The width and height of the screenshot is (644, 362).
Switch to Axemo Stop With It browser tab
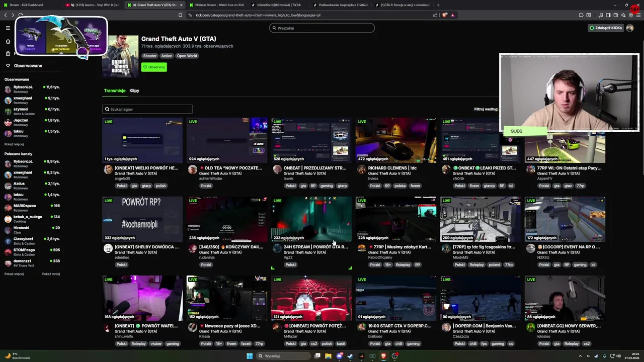click(x=94, y=5)
